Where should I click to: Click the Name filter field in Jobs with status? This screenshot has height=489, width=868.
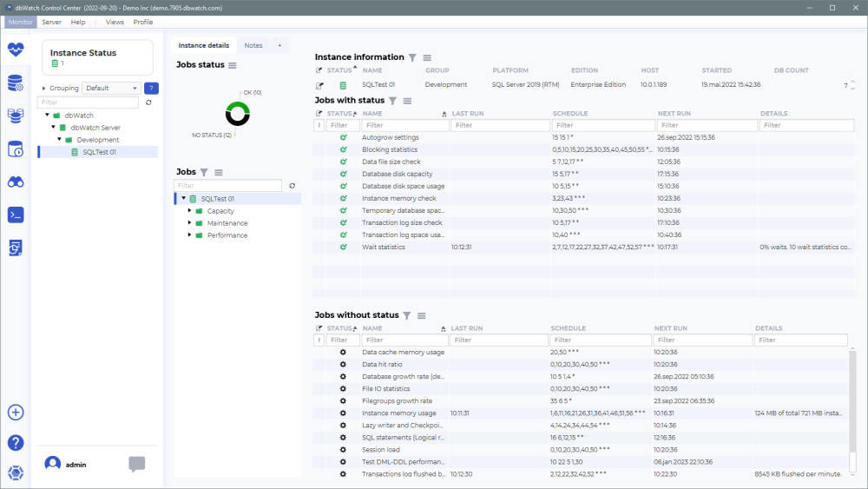(404, 125)
